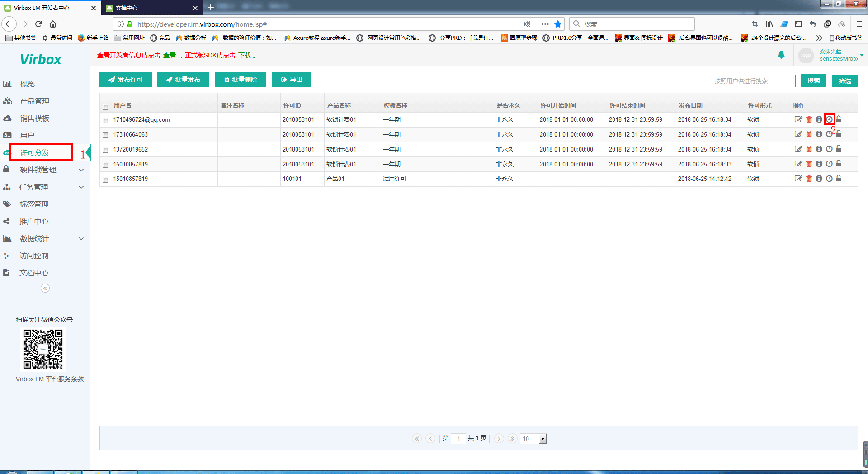Open Firefox hamburger menu
Viewport: 868px width, 474px height.
(x=859, y=24)
